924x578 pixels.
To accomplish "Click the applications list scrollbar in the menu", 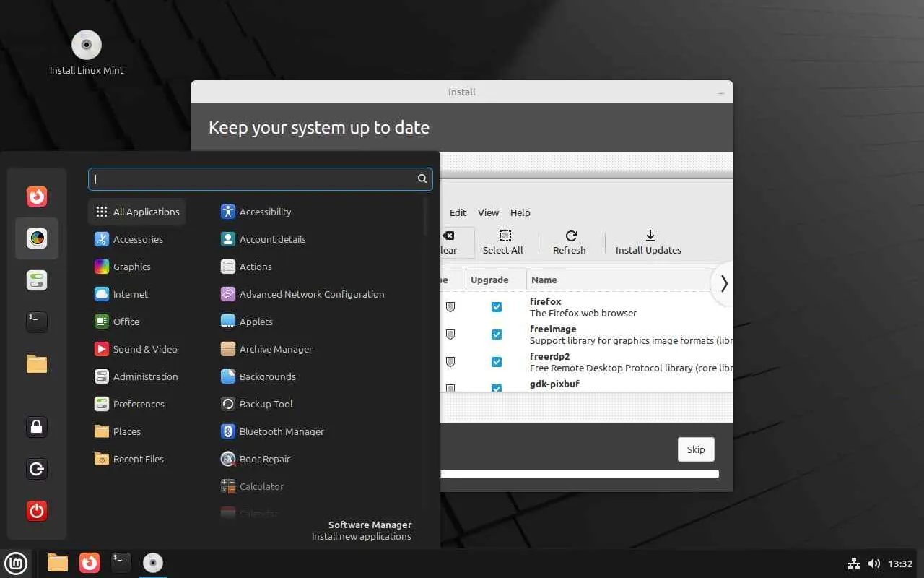I will (x=427, y=217).
